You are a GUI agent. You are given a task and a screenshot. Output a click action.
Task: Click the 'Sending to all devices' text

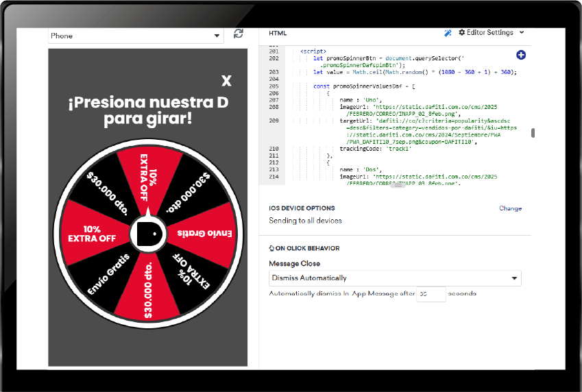[x=305, y=221]
